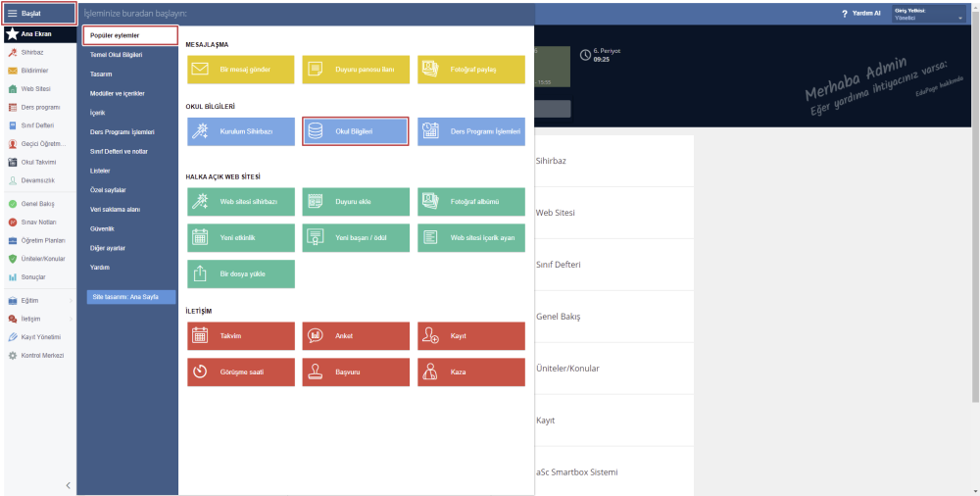The height and width of the screenshot is (496, 980).
Task: Click Yeni etkinlik tile
Action: point(241,237)
